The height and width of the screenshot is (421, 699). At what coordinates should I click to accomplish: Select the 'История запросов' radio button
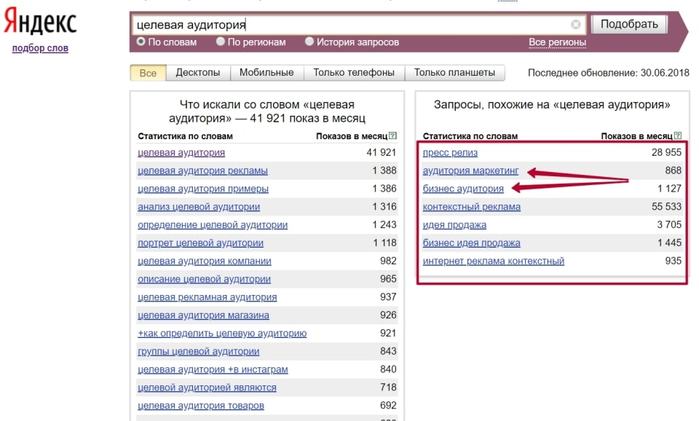(309, 41)
